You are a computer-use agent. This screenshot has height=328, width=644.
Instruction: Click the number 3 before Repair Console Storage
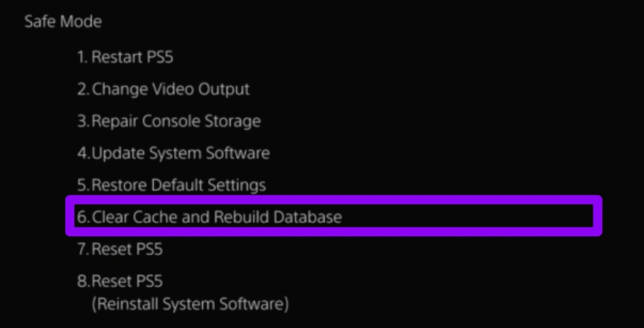pyautogui.click(x=82, y=121)
